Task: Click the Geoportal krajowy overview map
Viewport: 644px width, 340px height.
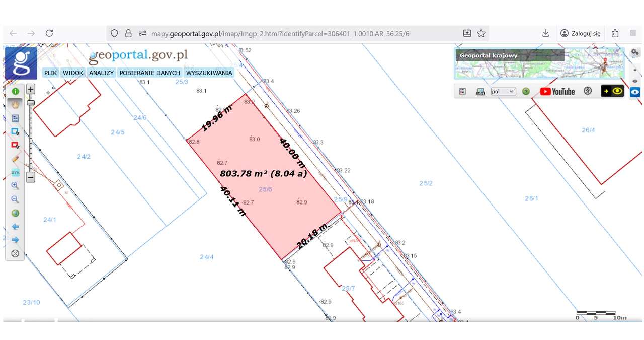Action: point(540,63)
